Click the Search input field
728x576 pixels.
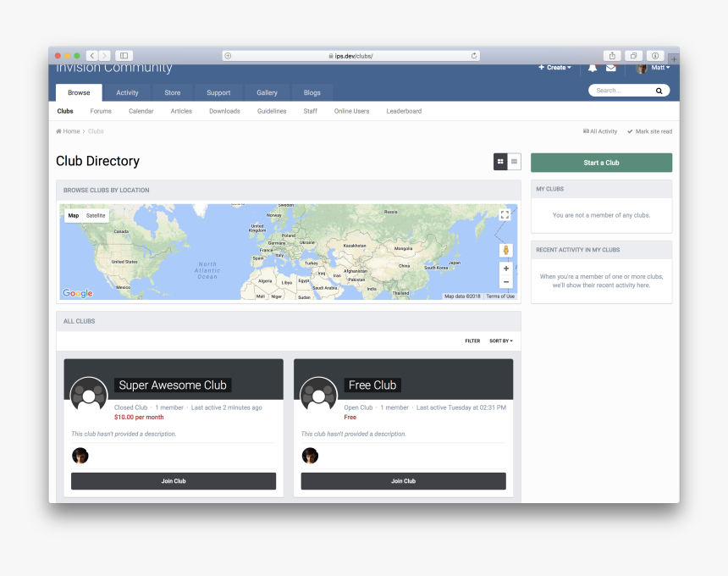pos(622,91)
